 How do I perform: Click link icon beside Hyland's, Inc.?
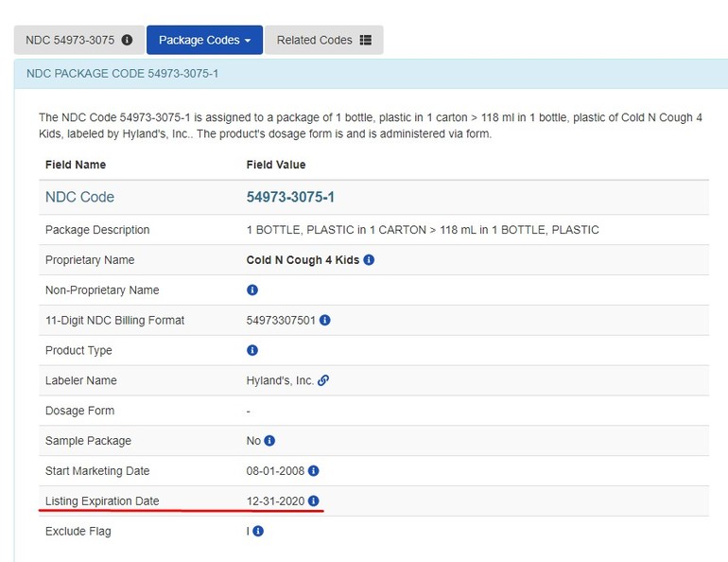pos(323,380)
